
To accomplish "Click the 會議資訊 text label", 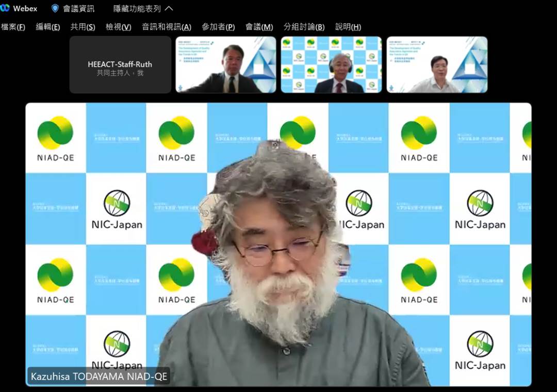I will pyautogui.click(x=78, y=9).
